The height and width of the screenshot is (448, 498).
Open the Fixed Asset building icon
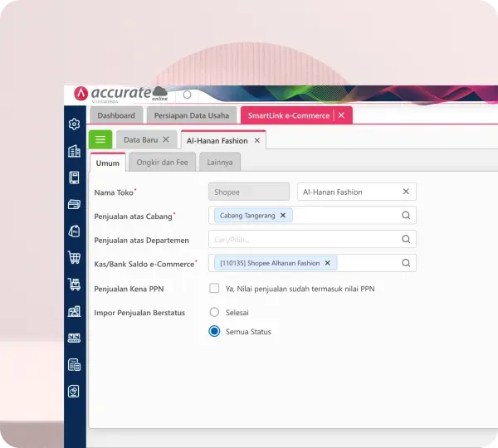click(x=75, y=311)
